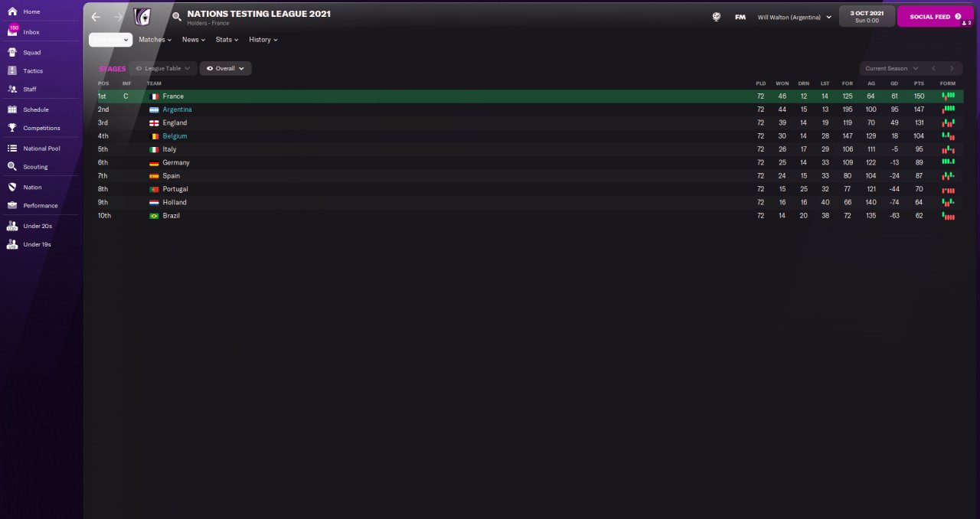Expand the League Table stage dropdown

162,68
